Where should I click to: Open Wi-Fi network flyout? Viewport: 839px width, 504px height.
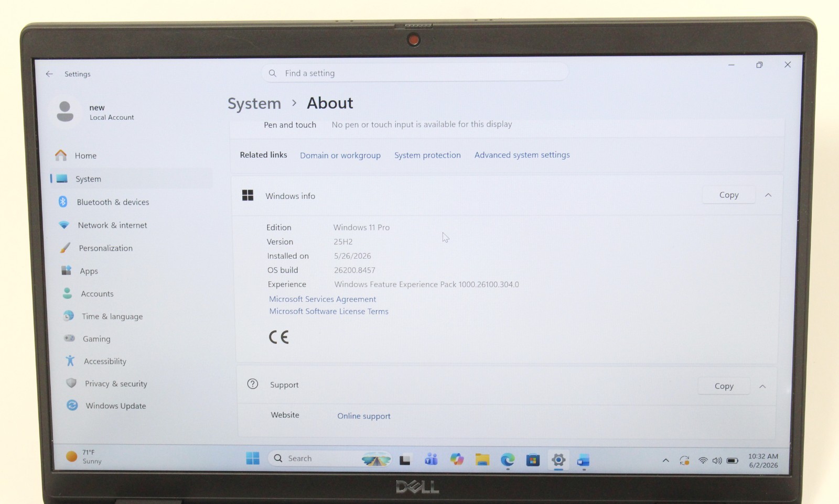tap(703, 461)
